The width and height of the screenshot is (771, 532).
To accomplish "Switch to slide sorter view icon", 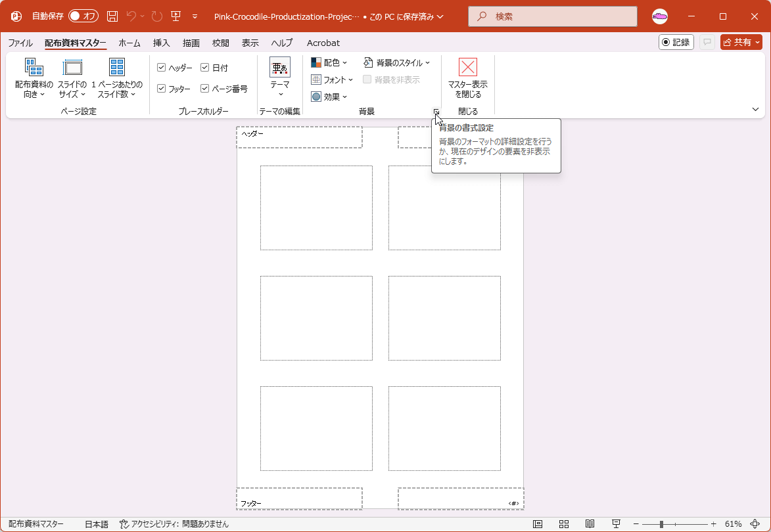I will point(564,524).
